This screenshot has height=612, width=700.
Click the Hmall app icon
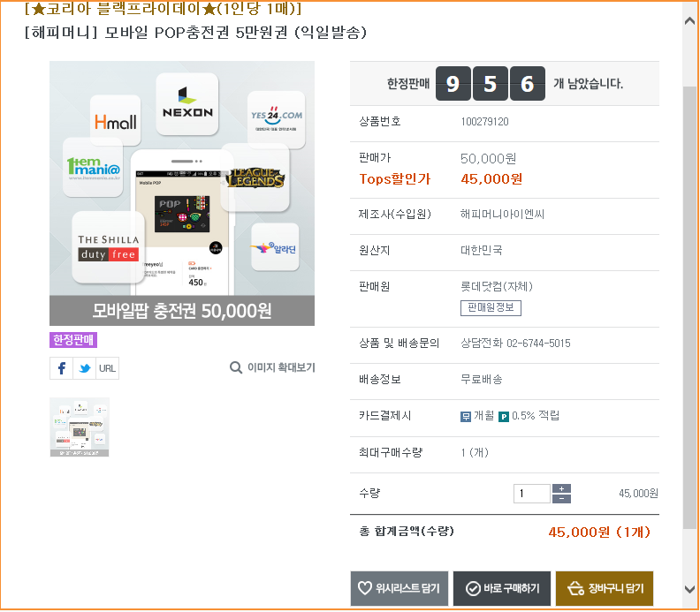(x=115, y=121)
